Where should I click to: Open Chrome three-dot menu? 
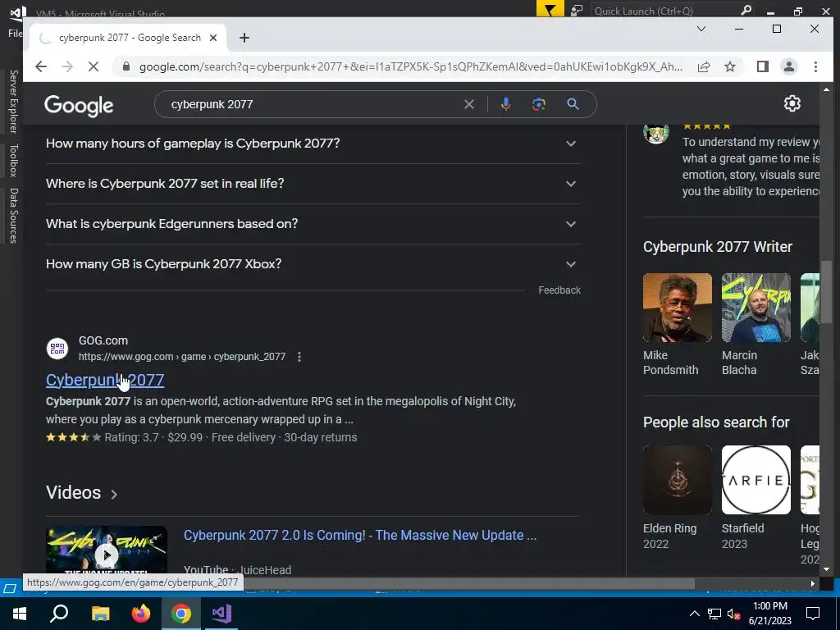(815, 66)
